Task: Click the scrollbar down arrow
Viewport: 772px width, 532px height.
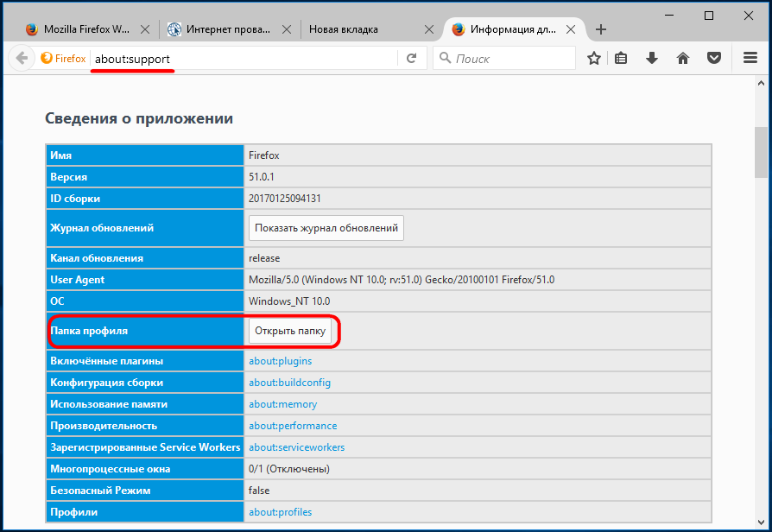Action: pyautogui.click(x=761, y=522)
